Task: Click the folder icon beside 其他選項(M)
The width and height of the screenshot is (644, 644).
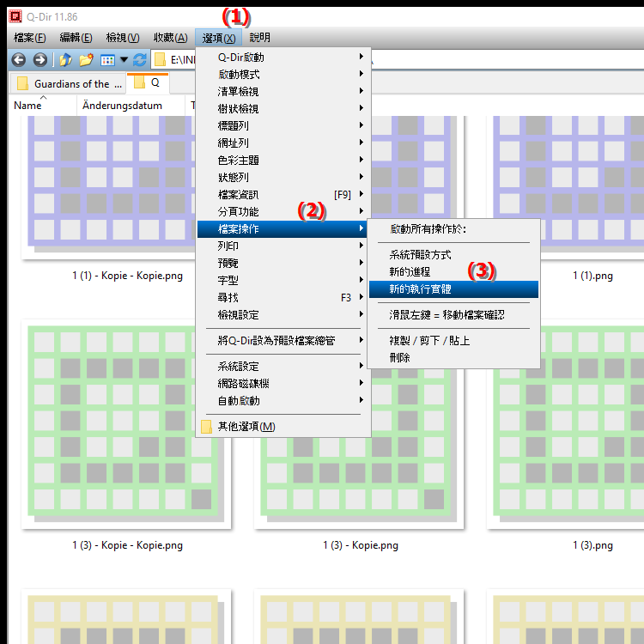Action: point(207,427)
